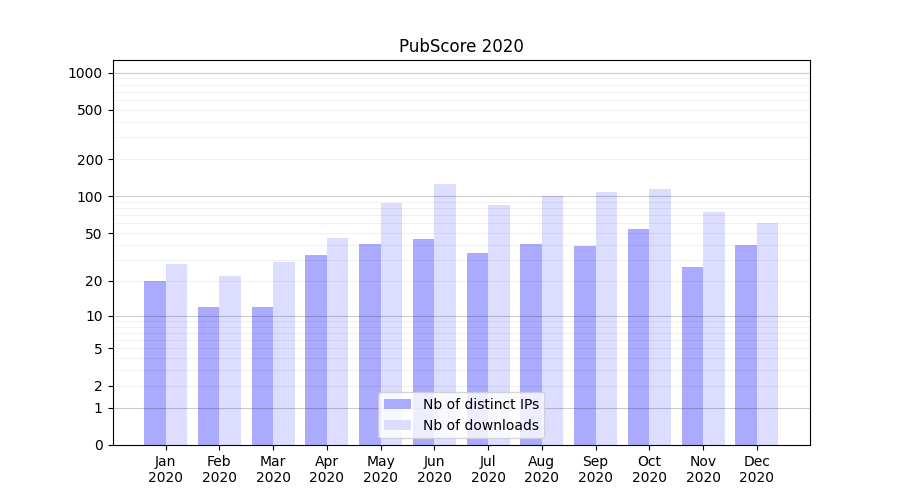Click the 'Dec 2020' x-axis label
900x500 pixels.
click(757, 469)
